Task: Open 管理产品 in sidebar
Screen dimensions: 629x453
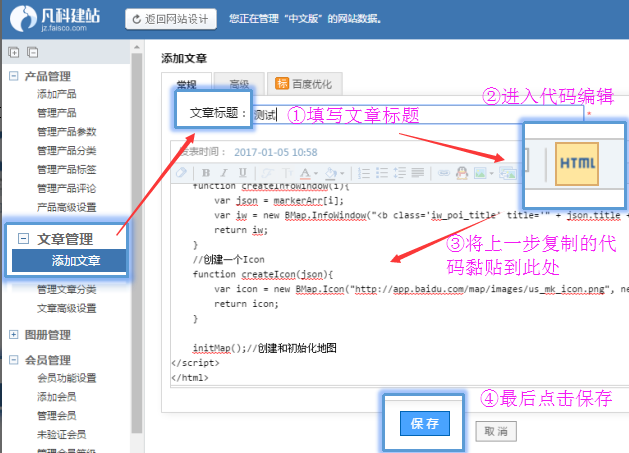Action: [57, 113]
